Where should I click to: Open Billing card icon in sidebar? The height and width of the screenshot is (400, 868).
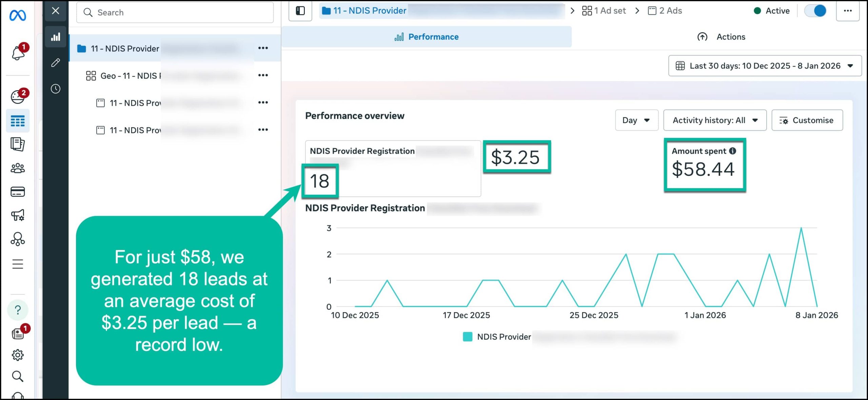click(18, 192)
